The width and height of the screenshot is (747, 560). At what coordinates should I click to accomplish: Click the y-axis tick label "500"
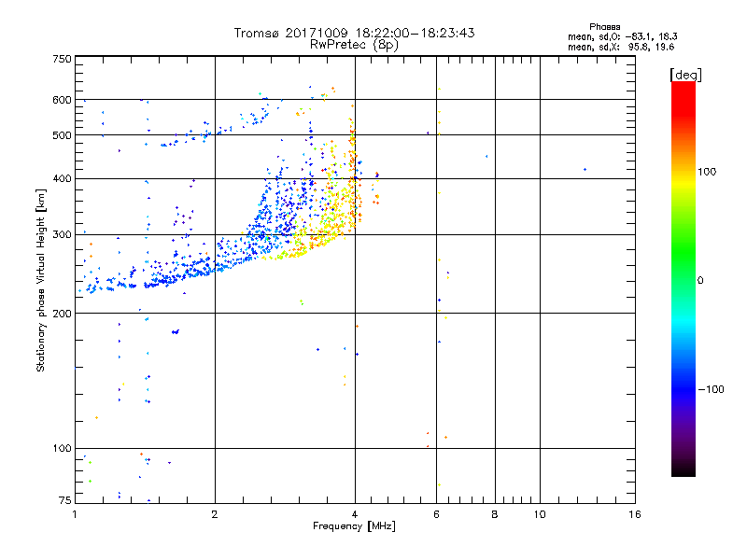pyautogui.click(x=62, y=135)
